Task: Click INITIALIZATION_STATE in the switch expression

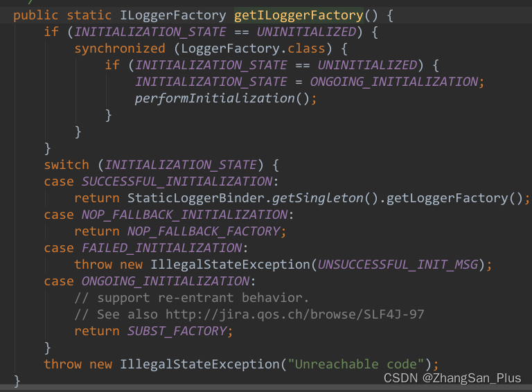Action: [181, 165]
